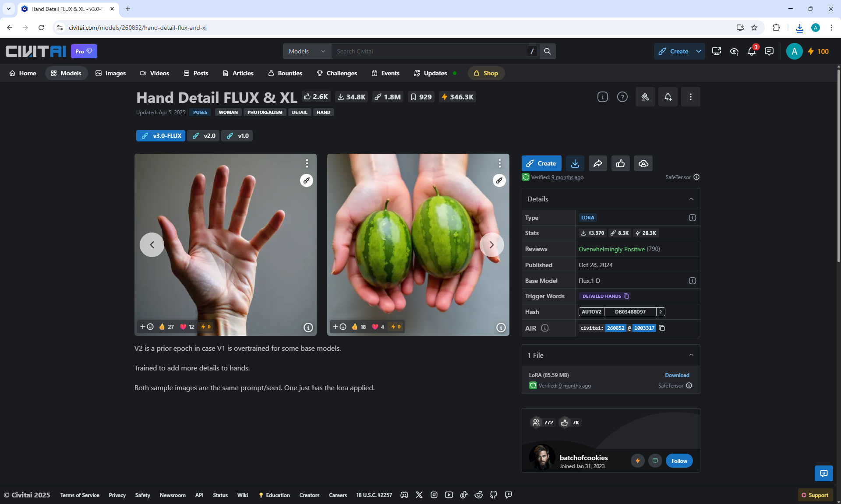The image size is (841, 504).
Task: Show next sample image in carousel
Action: [x=491, y=245]
